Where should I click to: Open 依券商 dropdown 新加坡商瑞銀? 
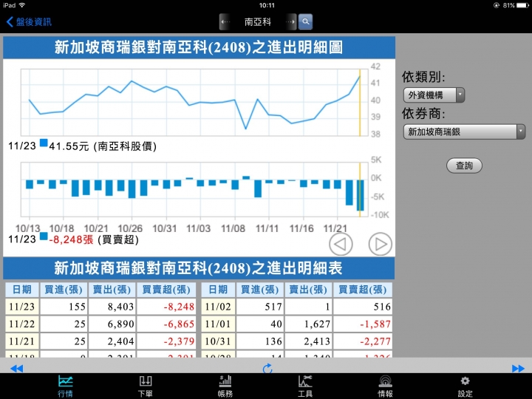pos(464,132)
